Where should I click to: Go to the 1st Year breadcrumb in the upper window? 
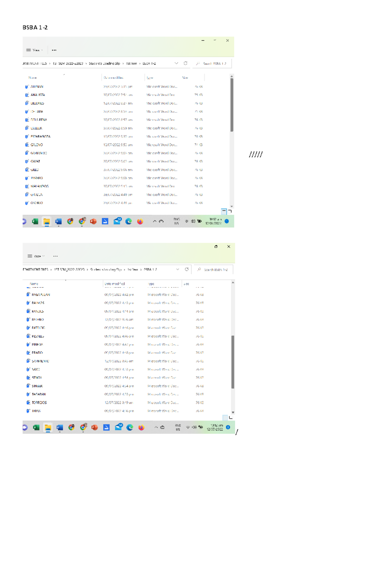tap(132, 63)
